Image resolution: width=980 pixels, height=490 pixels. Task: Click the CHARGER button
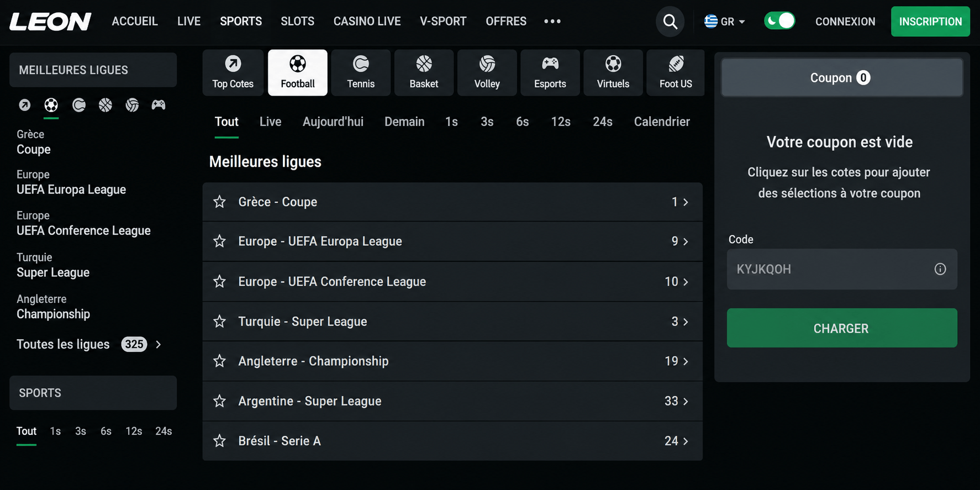(842, 328)
